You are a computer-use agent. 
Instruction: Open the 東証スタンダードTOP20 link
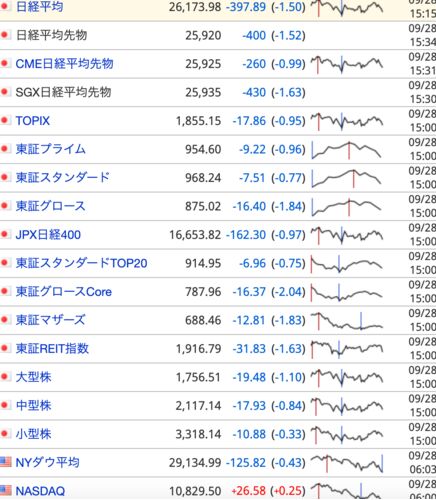click(x=81, y=263)
